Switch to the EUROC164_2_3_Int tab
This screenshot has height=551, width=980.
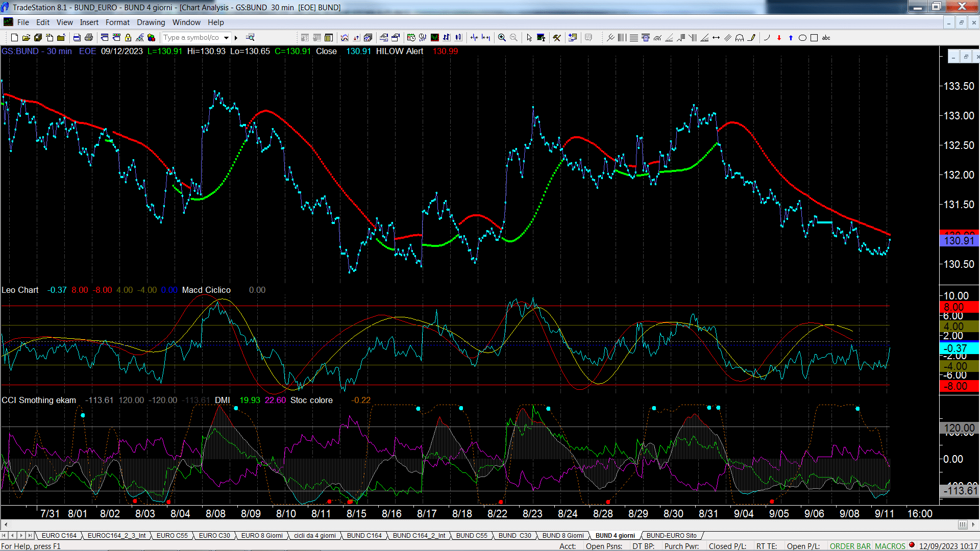pyautogui.click(x=116, y=535)
